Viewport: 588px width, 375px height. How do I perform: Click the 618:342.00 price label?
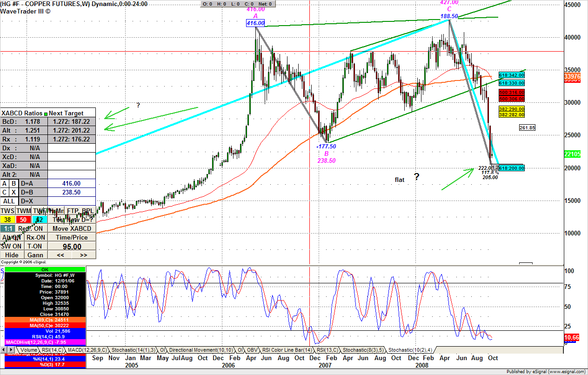[512, 75]
